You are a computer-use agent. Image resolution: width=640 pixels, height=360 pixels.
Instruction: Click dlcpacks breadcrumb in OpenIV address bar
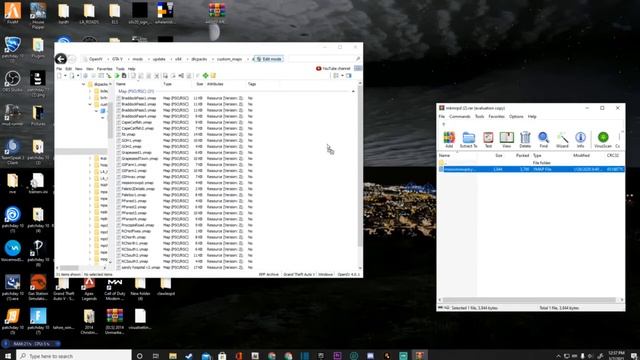(x=199, y=59)
